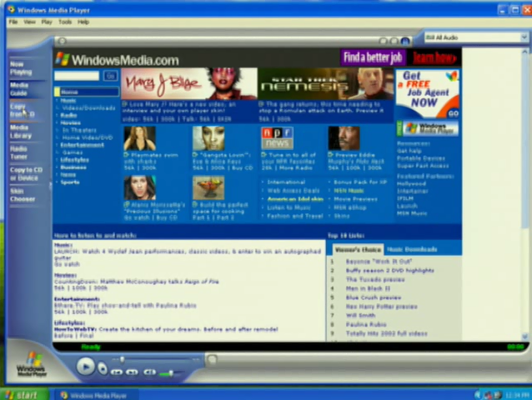Switch to the Viewer's Choice tab
Screen dimensions: 532x400
[x=358, y=249]
